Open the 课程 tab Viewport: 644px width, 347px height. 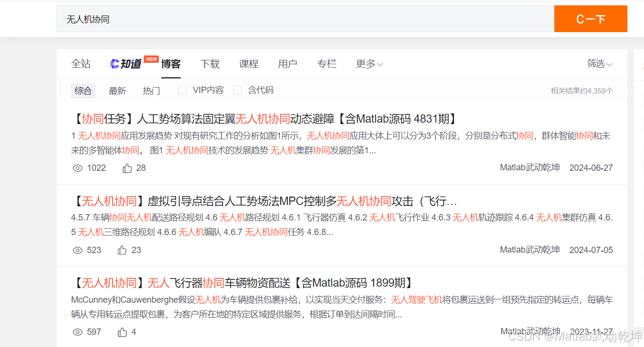[x=249, y=64]
